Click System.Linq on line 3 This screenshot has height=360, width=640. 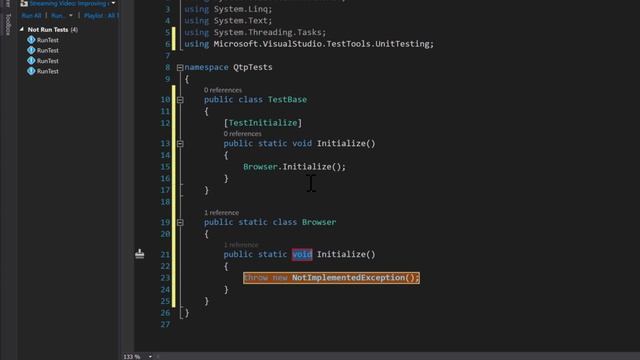coord(240,9)
